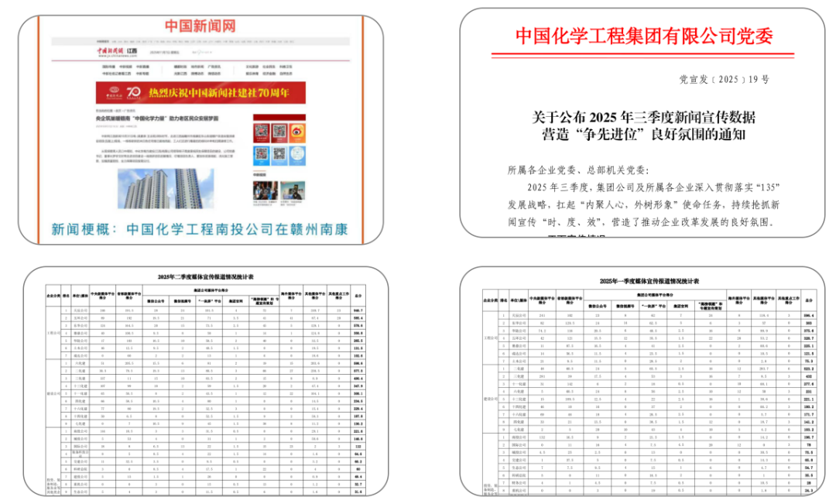Click the first blue QR code tile
This screenshot has height=504, width=836.
coord(262,156)
